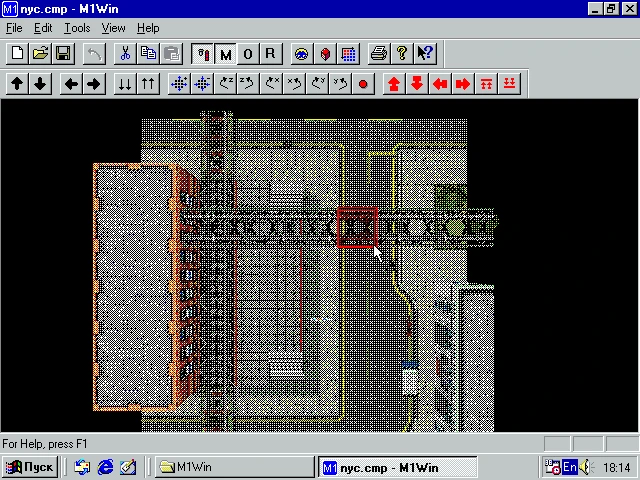
Task: Click the black left arrow button
Action: pyautogui.click(x=71, y=84)
